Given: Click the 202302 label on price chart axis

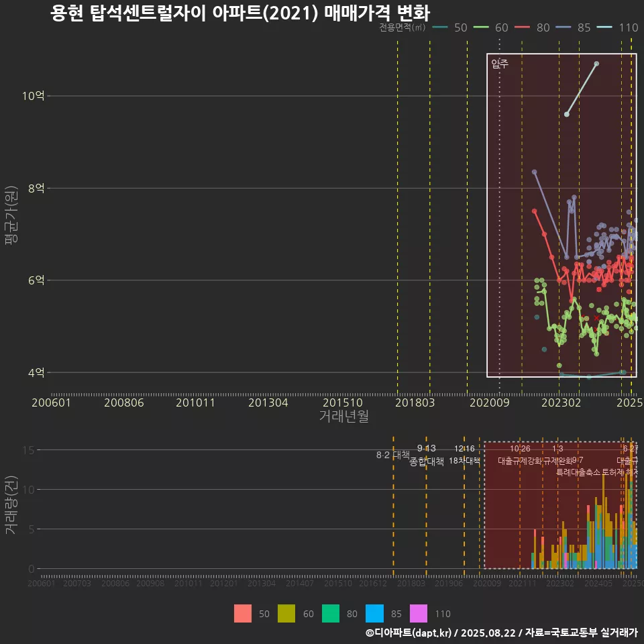Looking at the screenshot, I should tap(561, 402).
